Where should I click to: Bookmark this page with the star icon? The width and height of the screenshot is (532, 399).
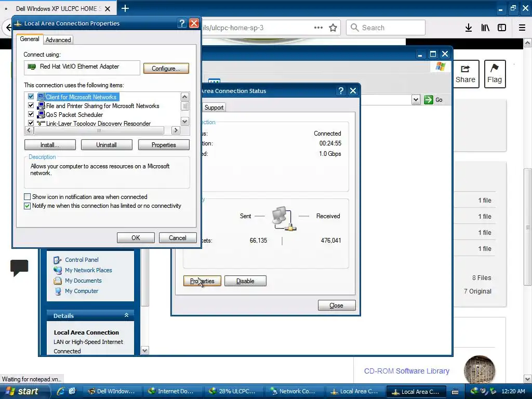point(333,28)
